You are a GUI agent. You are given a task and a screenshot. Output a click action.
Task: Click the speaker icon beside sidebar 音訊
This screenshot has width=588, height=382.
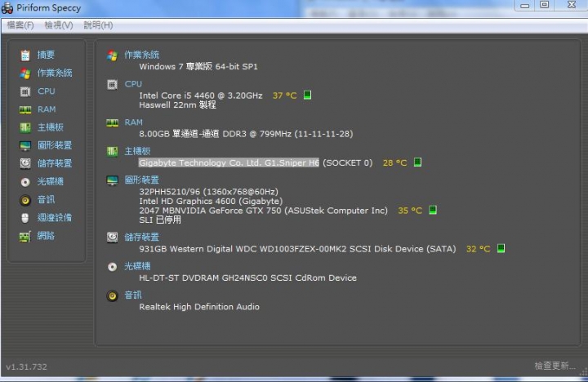click(25, 200)
